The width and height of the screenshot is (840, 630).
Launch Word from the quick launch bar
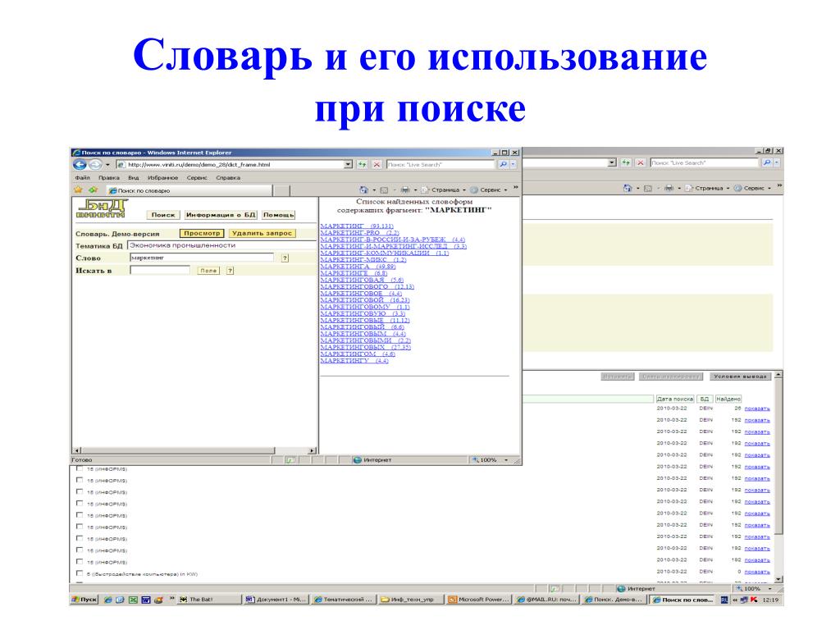point(146,600)
